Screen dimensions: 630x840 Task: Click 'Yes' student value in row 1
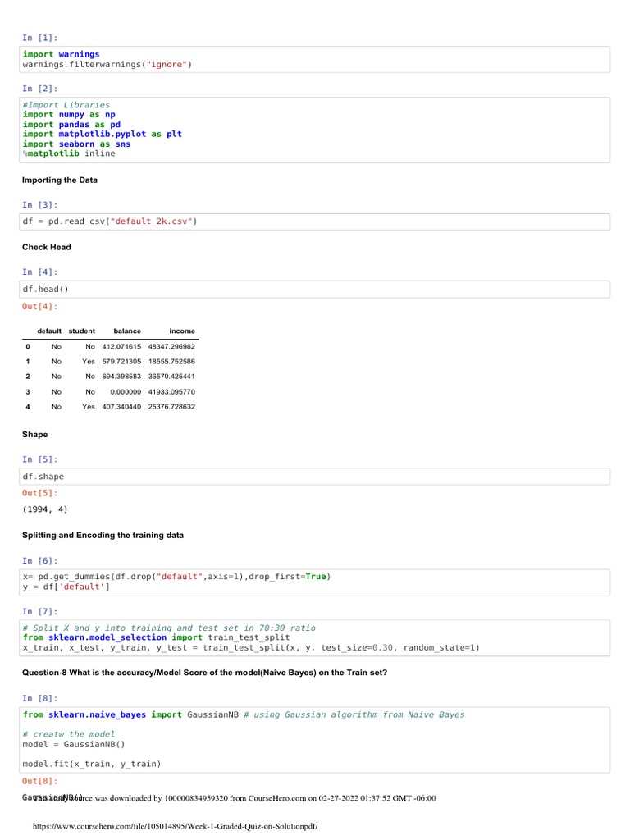(x=89, y=362)
